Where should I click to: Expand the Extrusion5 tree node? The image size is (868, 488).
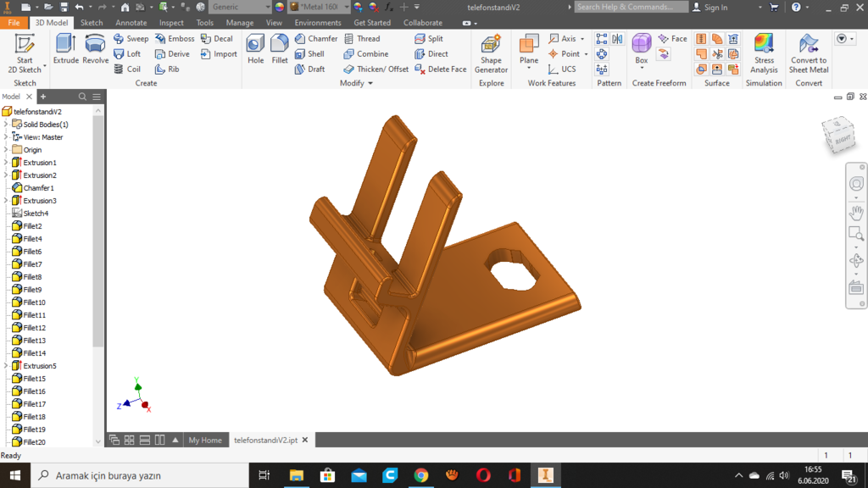click(x=6, y=366)
